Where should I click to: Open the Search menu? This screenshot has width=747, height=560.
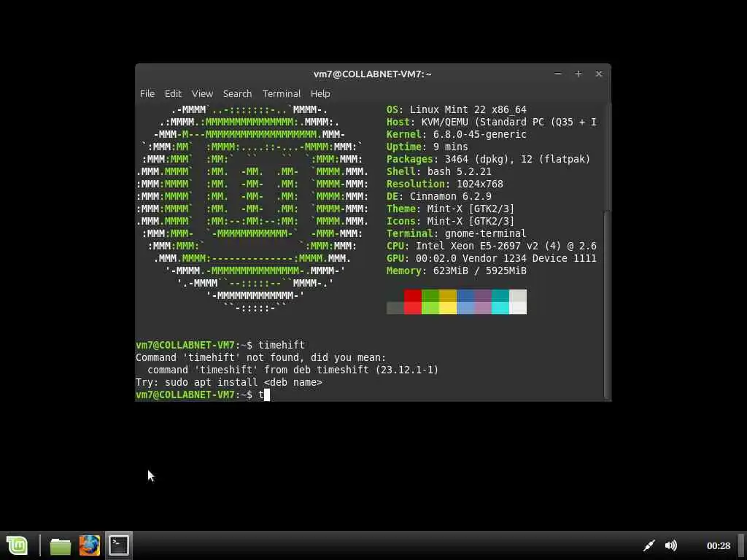pos(237,94)
